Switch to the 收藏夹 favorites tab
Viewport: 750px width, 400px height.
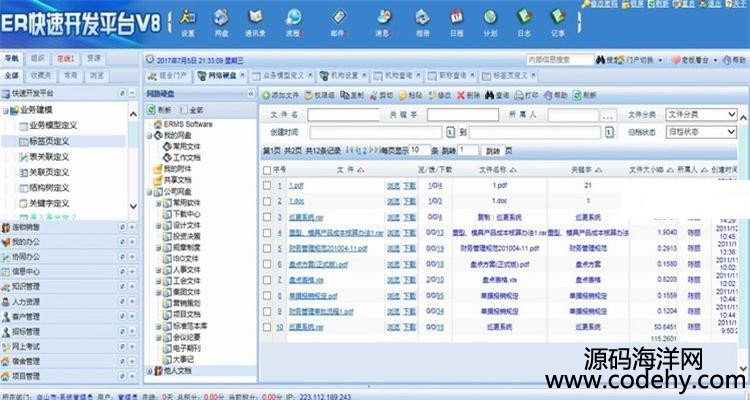point(41,76)
